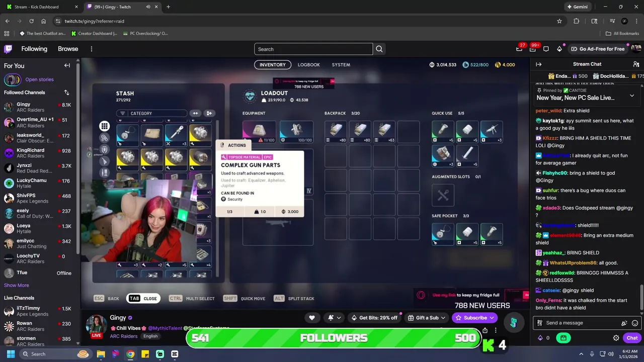
Task: Show hidden system tray icons
Action: point(581,354)
